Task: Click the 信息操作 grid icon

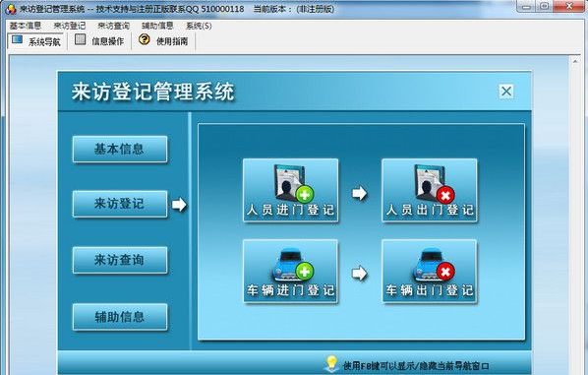Action: click(x=80, y=39)
